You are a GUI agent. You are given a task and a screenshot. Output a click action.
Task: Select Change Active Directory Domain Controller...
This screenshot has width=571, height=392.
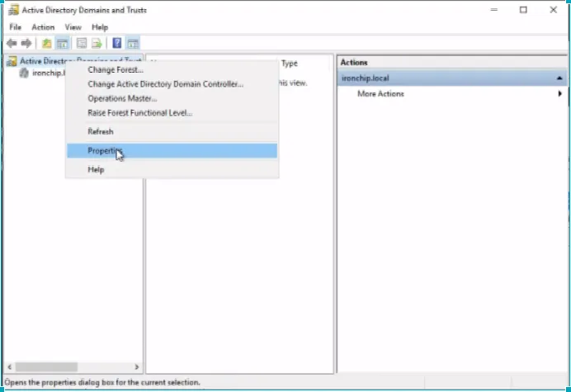[172, 84]
